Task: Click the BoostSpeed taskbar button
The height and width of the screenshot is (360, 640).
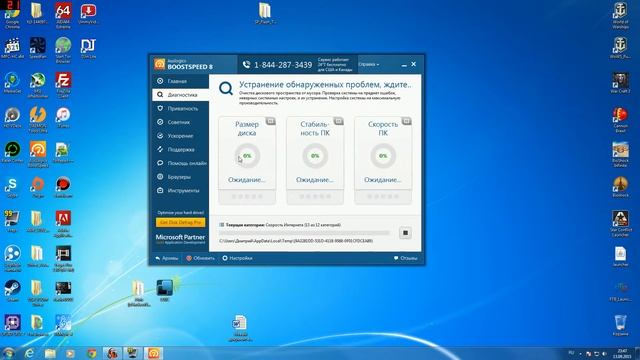Action: coord(153,353)
